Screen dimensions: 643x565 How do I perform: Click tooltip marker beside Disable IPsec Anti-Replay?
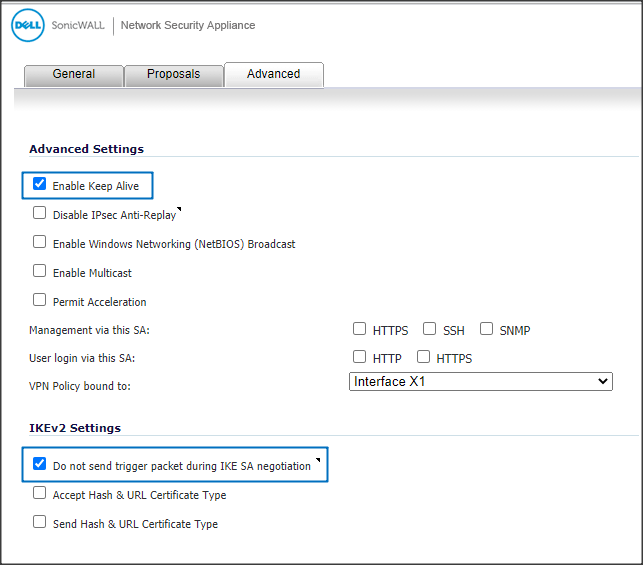[179, 210]
